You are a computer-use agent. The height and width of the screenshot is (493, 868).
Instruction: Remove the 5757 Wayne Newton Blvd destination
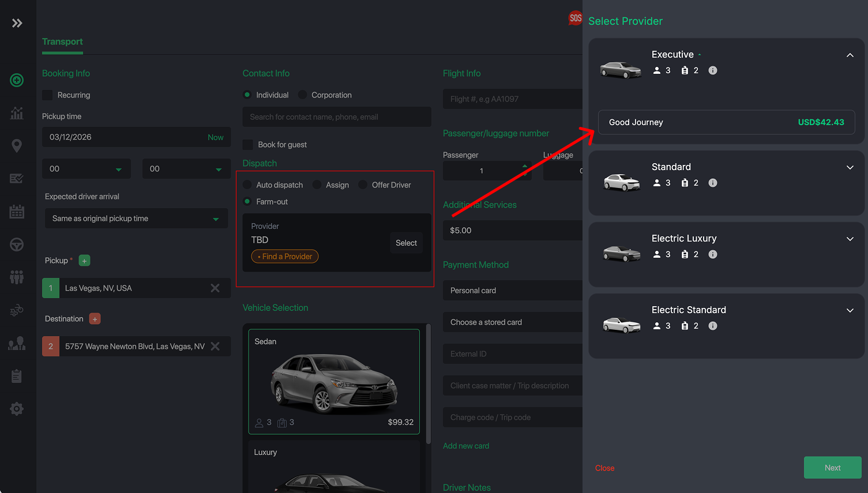click(x=215, y=347)
